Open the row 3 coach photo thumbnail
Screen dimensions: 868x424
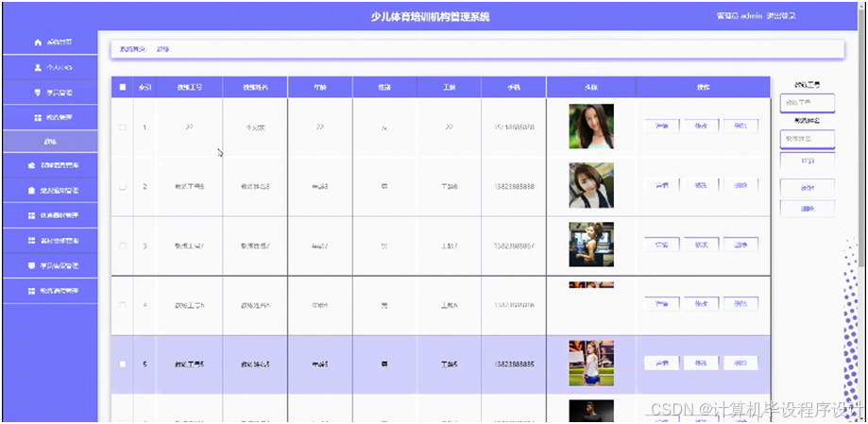click(591, 245)
